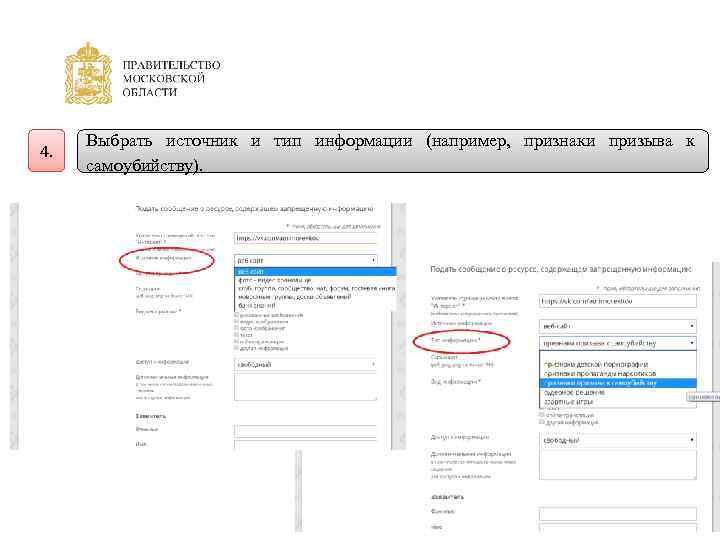This screenshot has height=540, width=720.
Task: Select 'азартные игры' type option
Action: pyautogui.click(x=618, y=402)
